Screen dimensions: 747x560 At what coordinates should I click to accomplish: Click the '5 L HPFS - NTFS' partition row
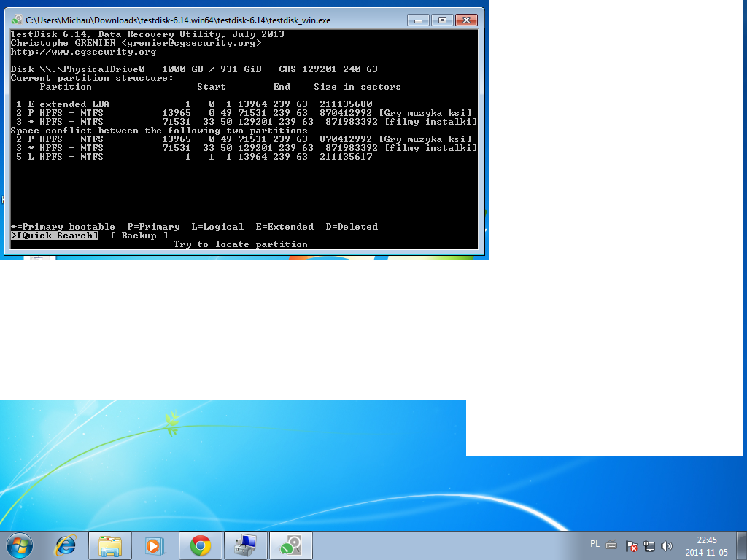(194, 156)
